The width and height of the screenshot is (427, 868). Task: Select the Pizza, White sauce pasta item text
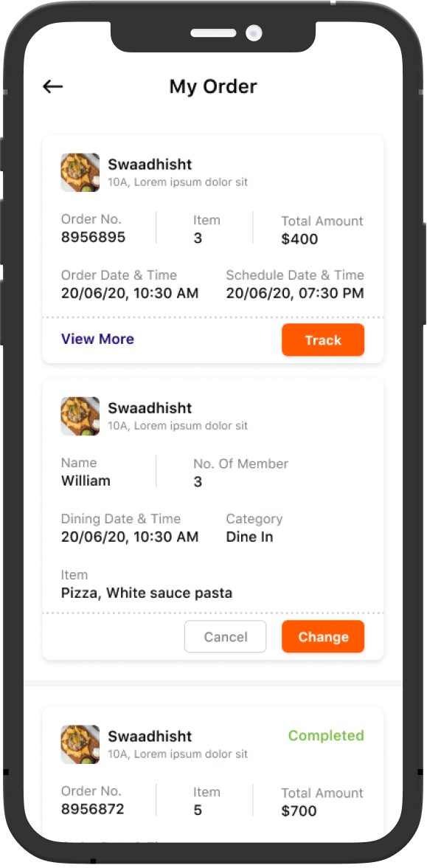pyautogui.click(x=147, y=593)
